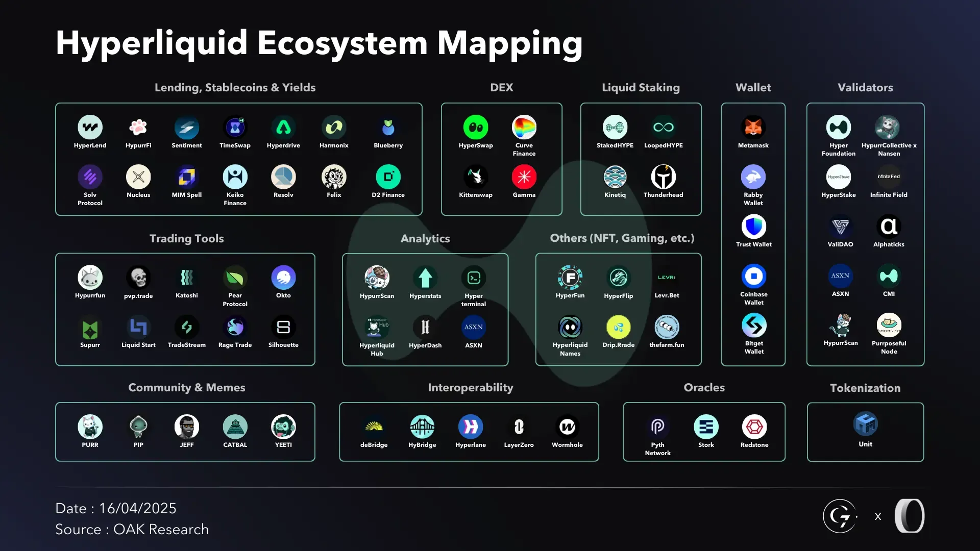
Task: Open the Coinbase Wallet icon
Action: [x=753, y=276]
